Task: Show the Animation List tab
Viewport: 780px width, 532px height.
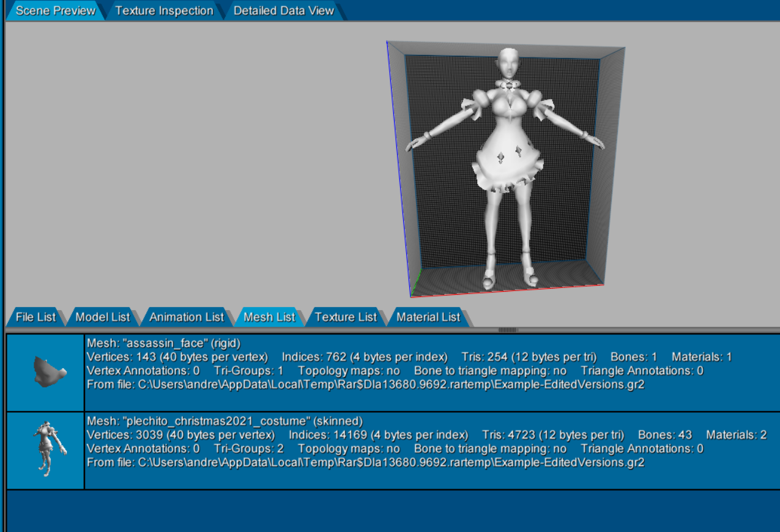Action: pyautogui.click(x=187, y=317)
